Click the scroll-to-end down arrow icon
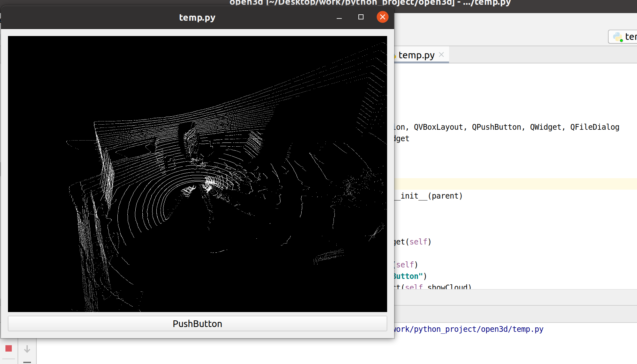Viewport: 637px width, 364px height. [x=27, y=349]
